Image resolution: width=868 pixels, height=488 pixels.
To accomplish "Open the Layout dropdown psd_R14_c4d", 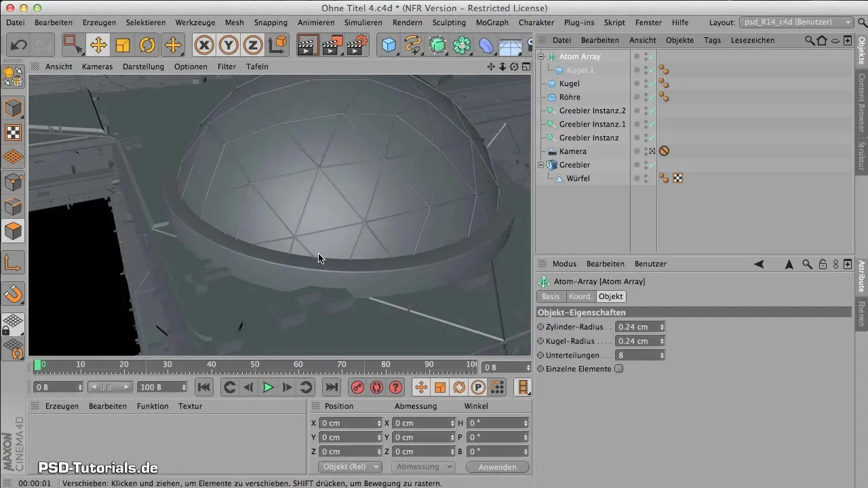I will click(x=796, y=22).
